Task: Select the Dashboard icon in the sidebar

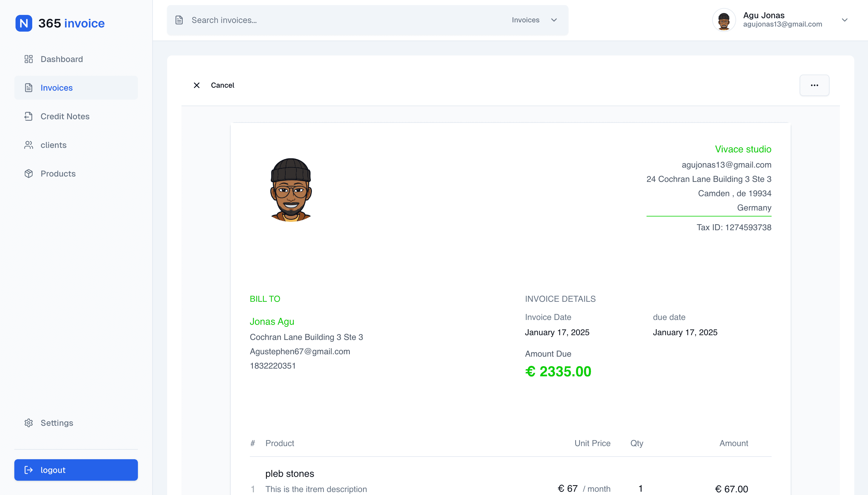Action: click(x=29, y=59)
